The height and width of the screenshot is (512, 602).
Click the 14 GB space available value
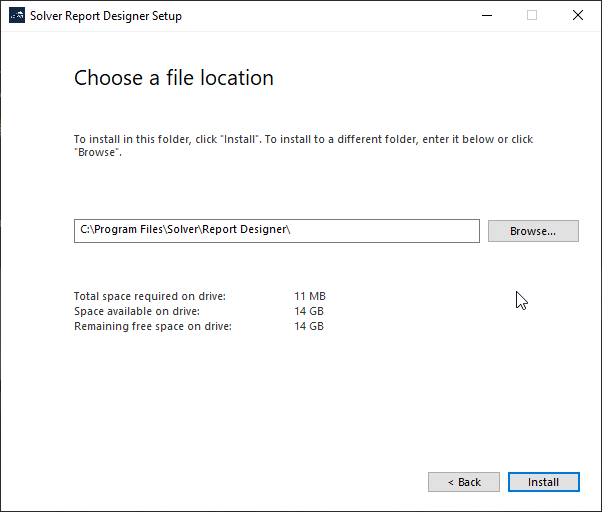click(309, 312)
